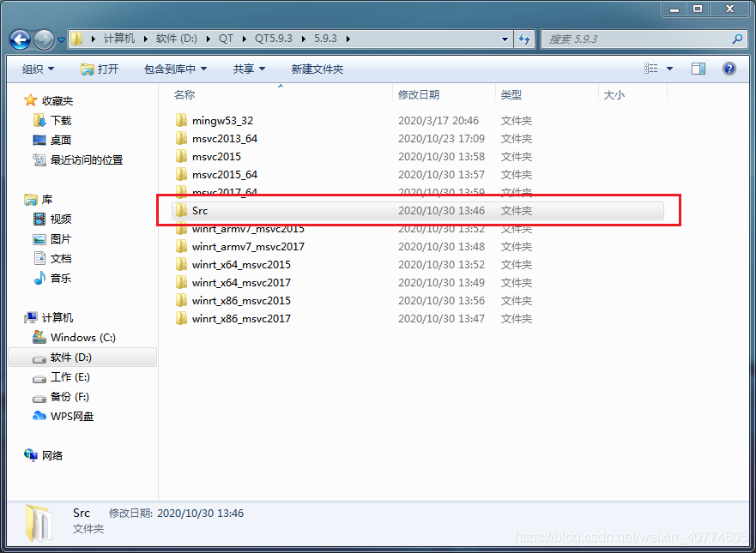Click 新建文件夹 button
Screen dimensions: 756x553
click(x=317, y=69)
